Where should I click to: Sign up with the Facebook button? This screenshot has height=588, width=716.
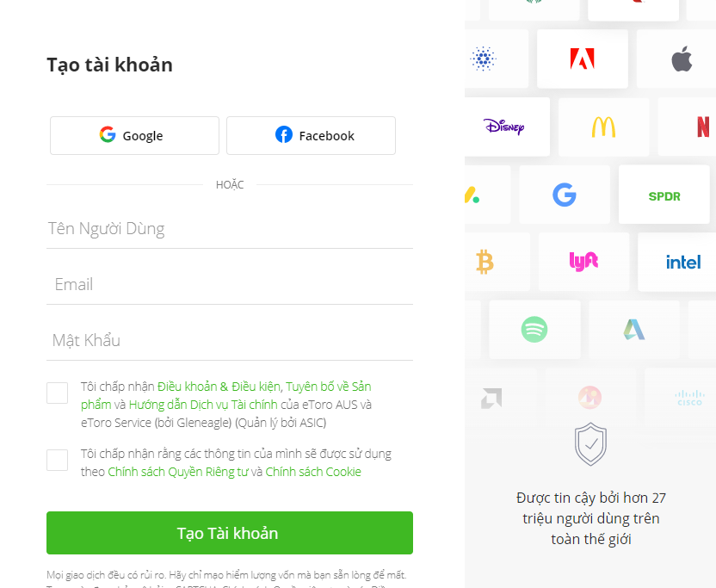tap(311, 136)
